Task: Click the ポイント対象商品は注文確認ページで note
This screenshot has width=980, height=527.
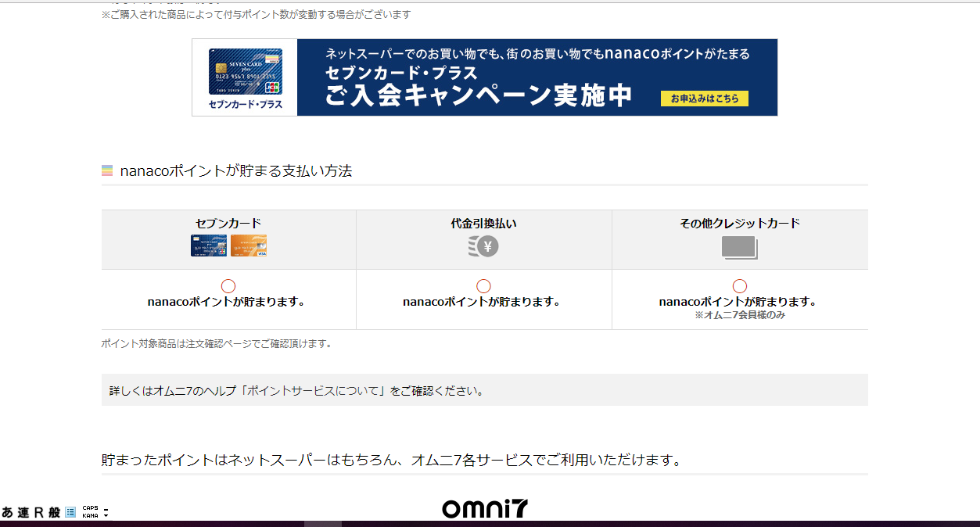Action: pyautogui.click(x=217, y=343)
